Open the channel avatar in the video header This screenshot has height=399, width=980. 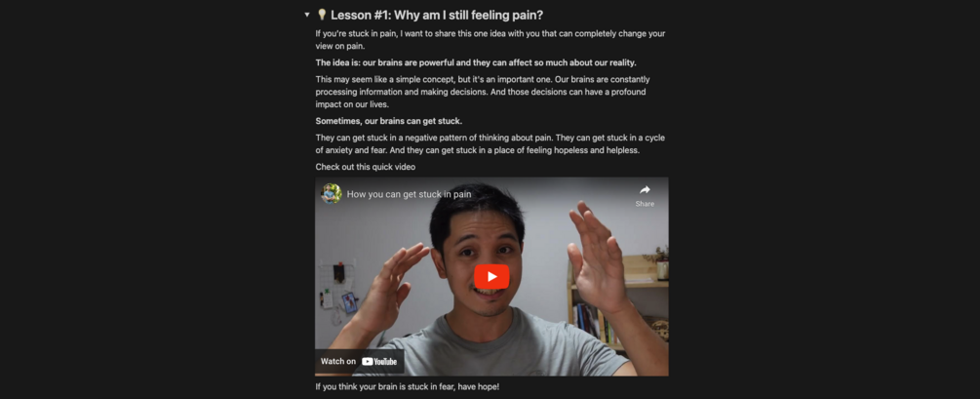point(332,193)
